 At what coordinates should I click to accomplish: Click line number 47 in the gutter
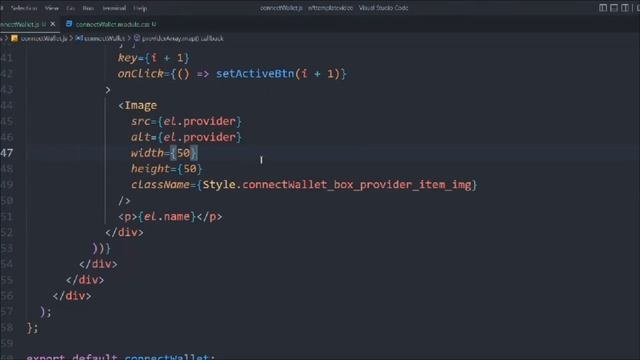(7, 153)
